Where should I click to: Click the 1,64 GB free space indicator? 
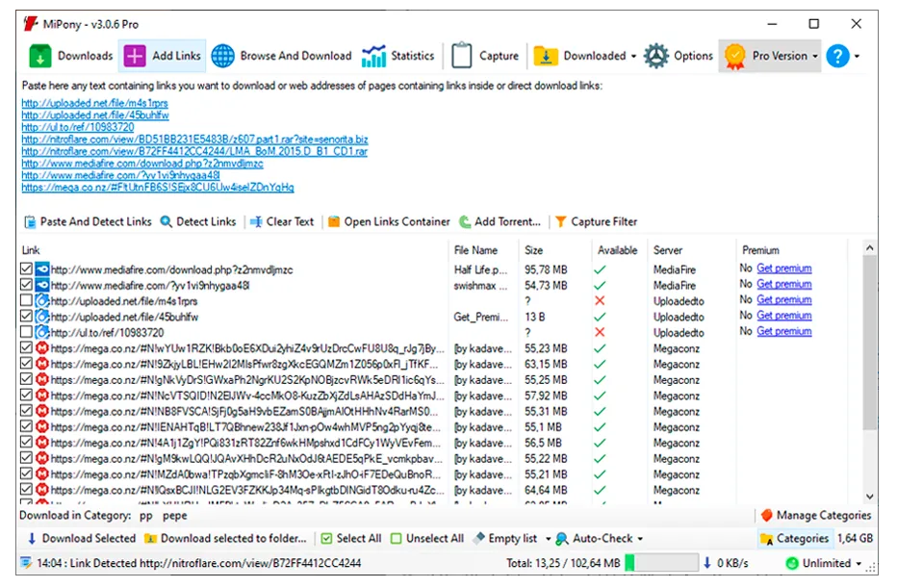[856, 539]
